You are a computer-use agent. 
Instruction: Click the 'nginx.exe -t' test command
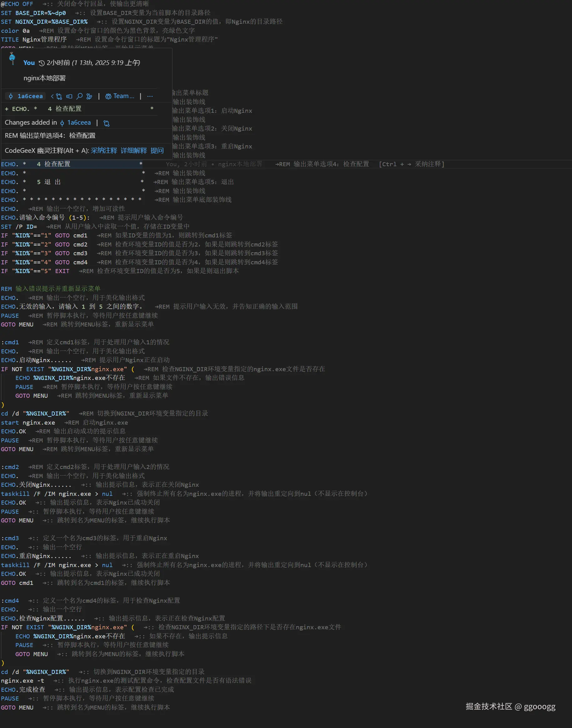click(23, 681)
